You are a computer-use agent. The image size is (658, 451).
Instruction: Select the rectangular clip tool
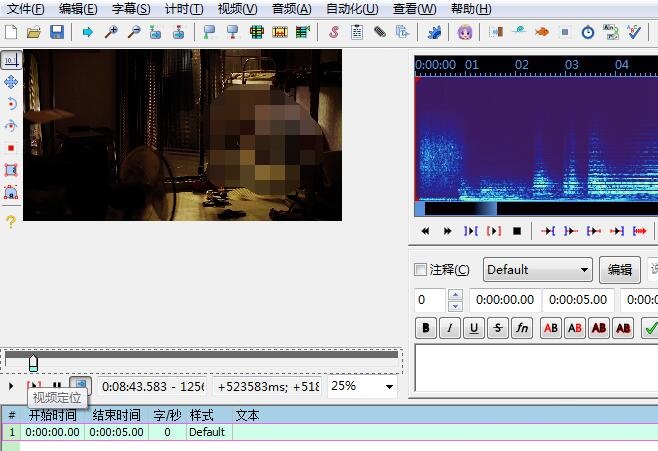click(x=11, y=170)
